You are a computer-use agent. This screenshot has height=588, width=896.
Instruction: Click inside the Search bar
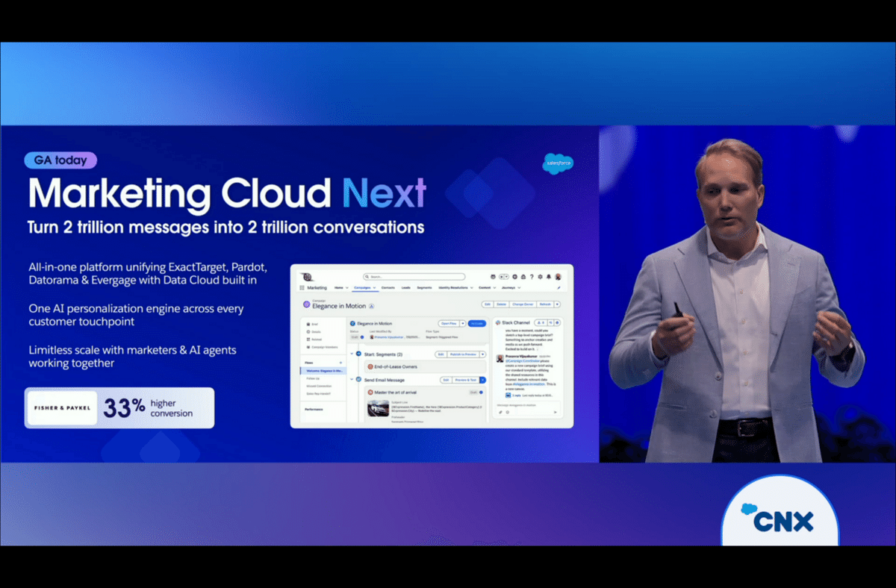(x=411, y=277)
